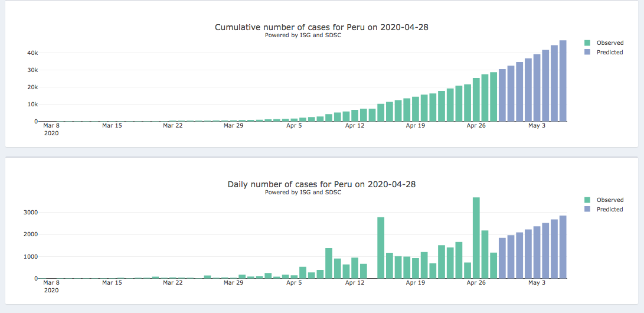The height and width of the screenshot is (313, 644).
Task: Select first blue predicted bar in cumulative chart
Action: [502, 95]
